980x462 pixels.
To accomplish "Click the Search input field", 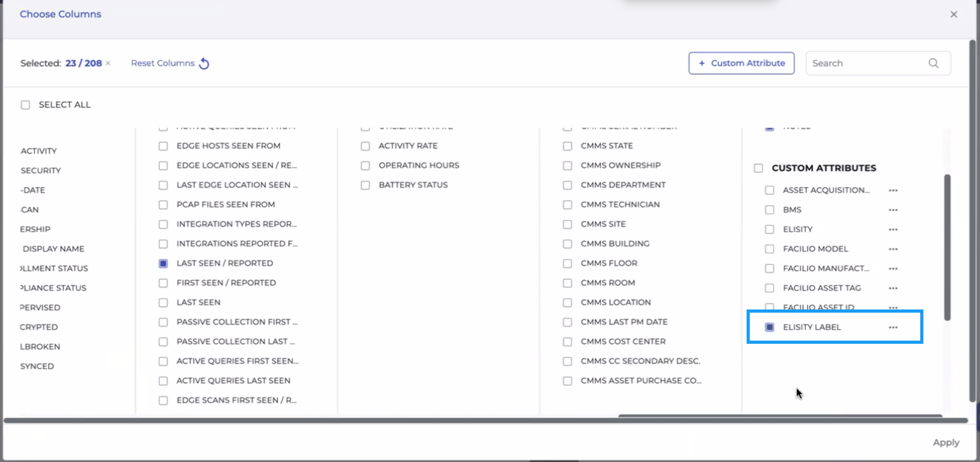I will coord(867,63).
